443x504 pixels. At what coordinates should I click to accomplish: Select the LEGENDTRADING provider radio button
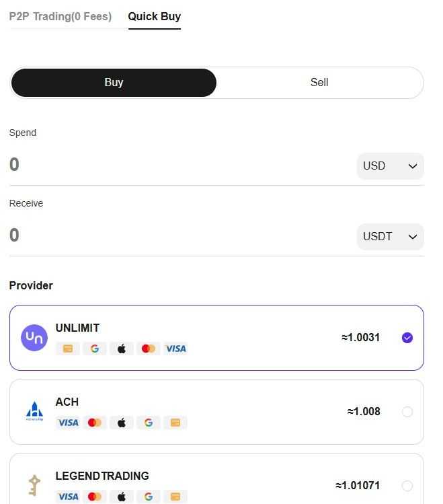pos(407,485)
